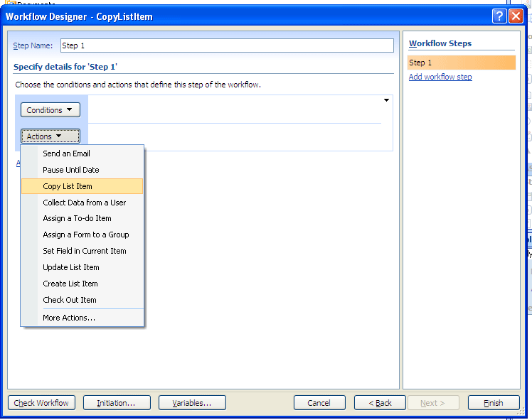Click the Cancel button
Screen dimensions: 532x420
[319, 403]
